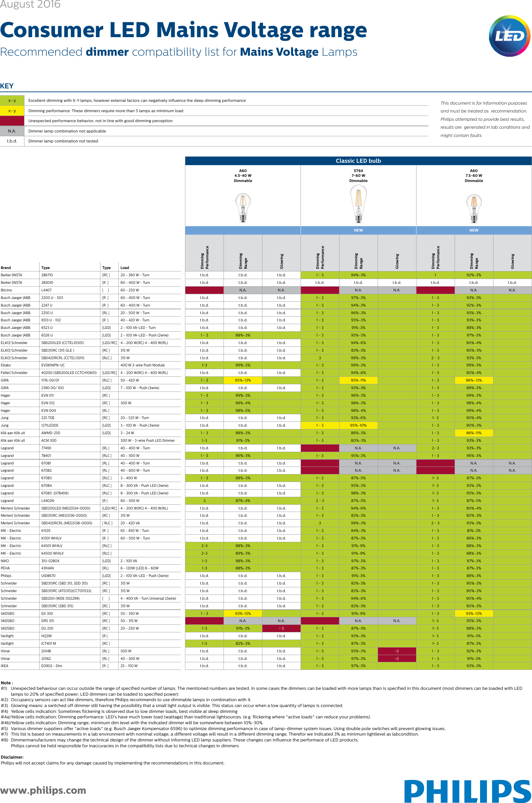Select type cell 'SBD200LED (CCTEL10501)'

[x=63, y=343]
